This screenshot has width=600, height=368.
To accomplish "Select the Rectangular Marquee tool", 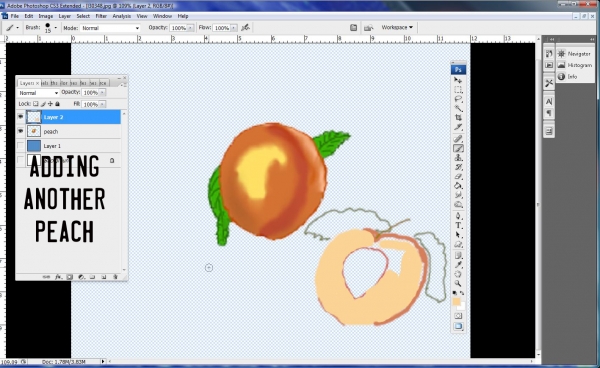I will (458, 90).
